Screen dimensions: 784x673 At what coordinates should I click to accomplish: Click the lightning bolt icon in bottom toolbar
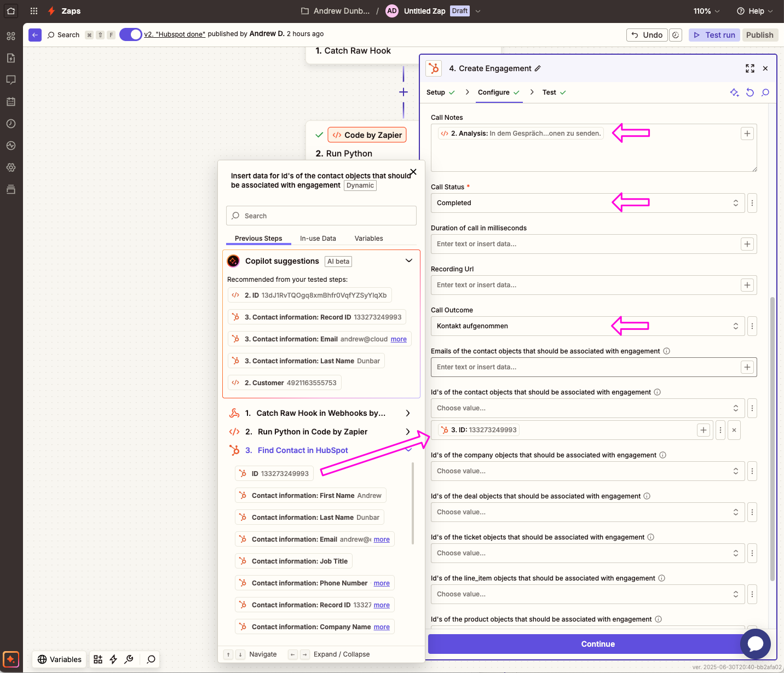[113, 659]
